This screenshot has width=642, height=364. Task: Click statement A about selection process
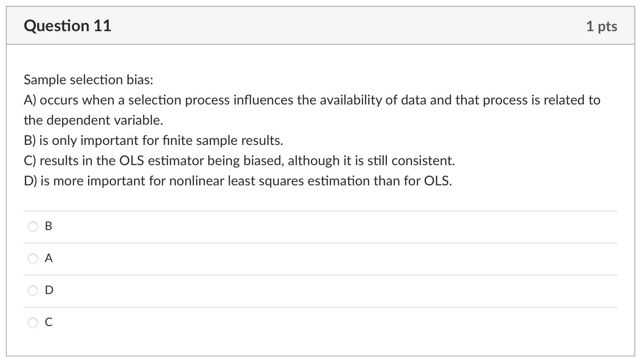coord(312,100)
